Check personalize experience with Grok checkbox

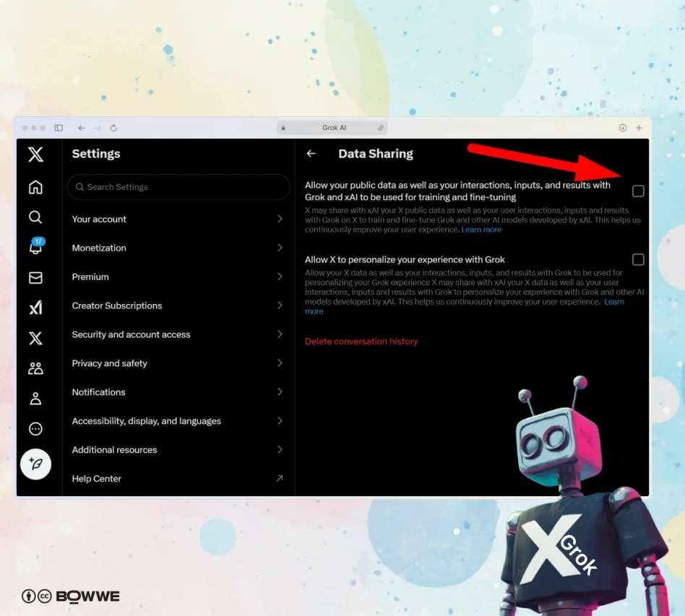click(638, 260)
